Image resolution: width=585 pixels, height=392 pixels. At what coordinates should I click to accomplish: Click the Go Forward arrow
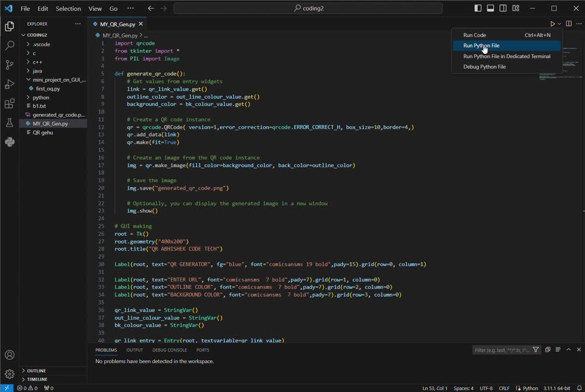[163, 8]
